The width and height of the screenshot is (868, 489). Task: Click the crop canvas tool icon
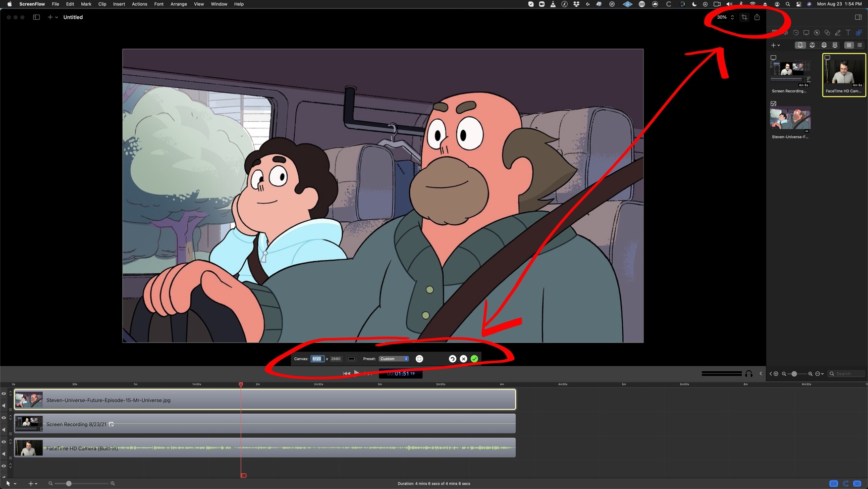pos(744,17)
